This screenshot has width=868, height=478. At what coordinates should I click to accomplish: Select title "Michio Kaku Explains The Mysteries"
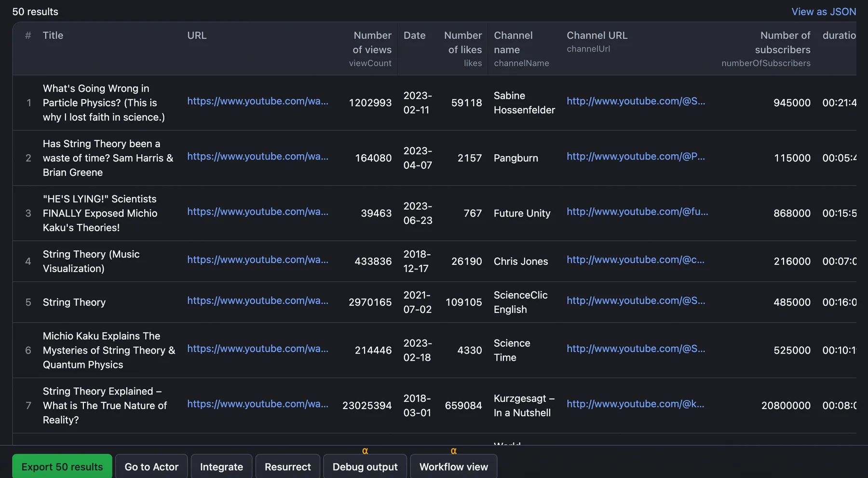coord(109,351)
